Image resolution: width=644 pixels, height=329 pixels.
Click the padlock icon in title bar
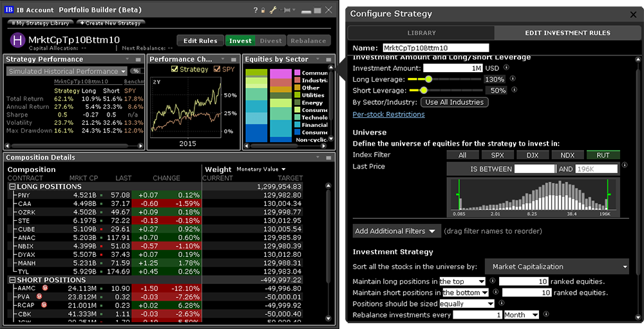[263, 10]
